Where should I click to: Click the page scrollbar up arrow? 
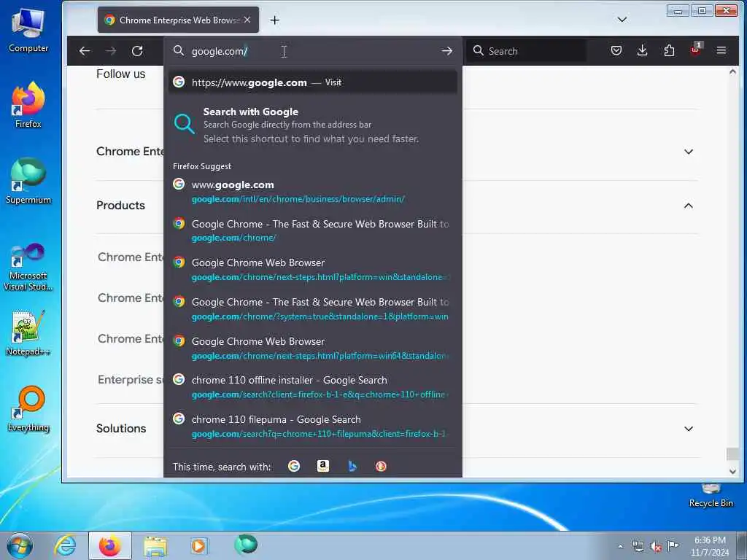[x=732, y=72]
